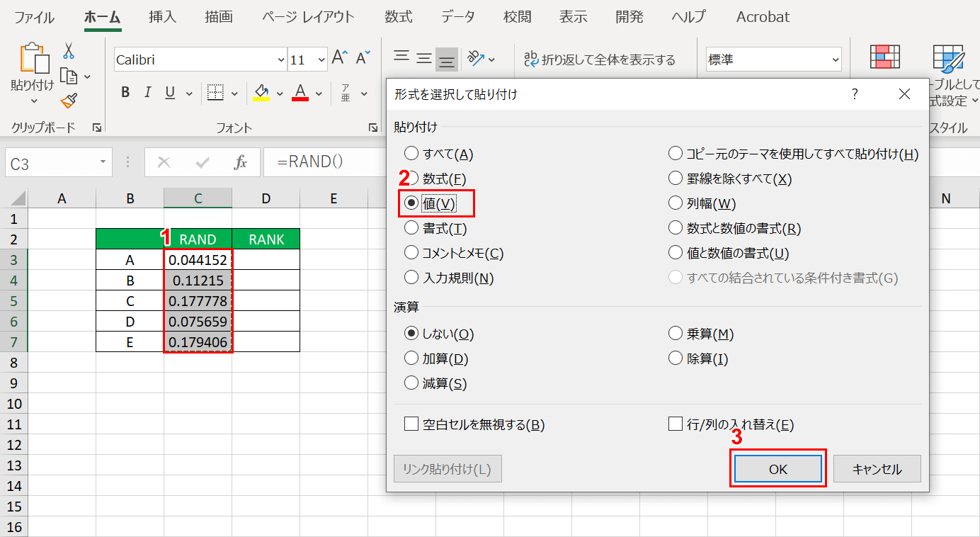Click the formula bar Cancel X icon

[x=164, y=163]
